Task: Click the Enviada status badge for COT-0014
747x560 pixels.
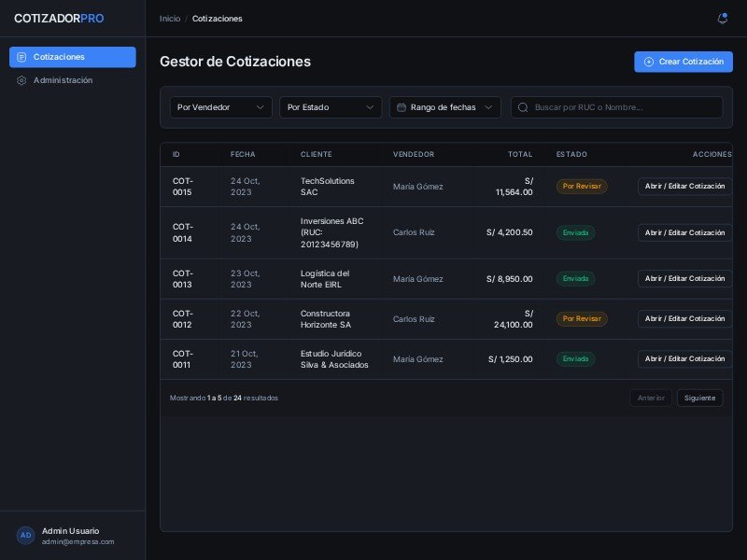Action: click(575, 232)
